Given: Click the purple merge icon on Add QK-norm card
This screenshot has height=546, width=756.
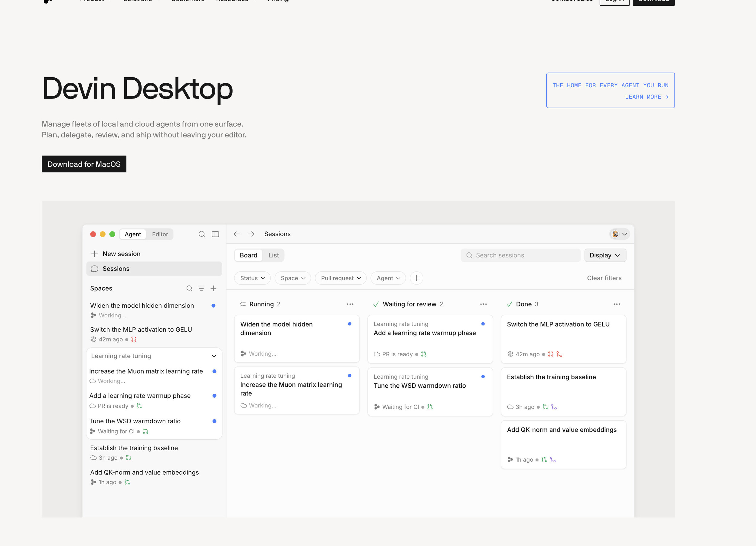Looking at the screenshot, I should pyautogui.click(x=553, y=459).
